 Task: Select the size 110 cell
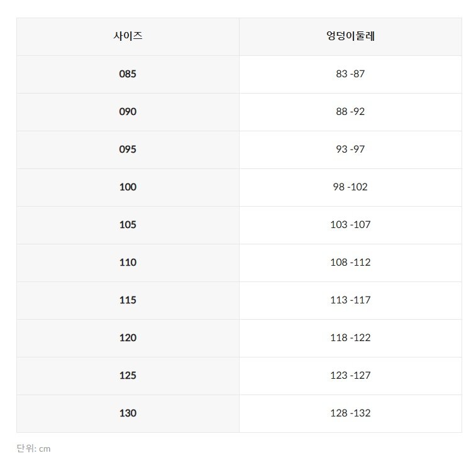pos(128,263)
